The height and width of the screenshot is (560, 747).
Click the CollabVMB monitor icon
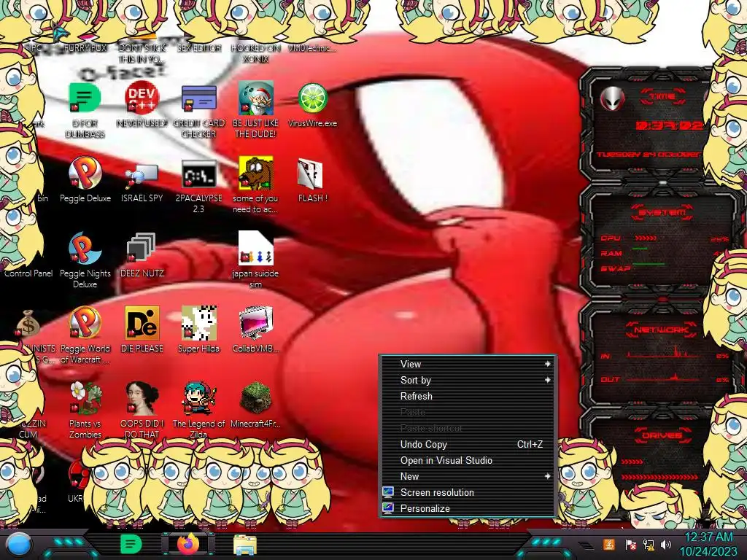pyautogui.click(x=256, y=323)
